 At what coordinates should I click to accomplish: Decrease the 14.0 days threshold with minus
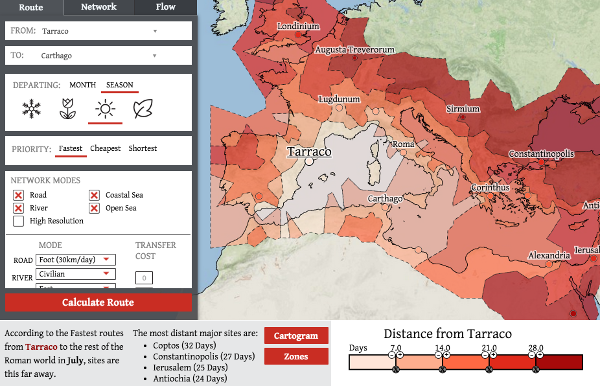pos(438,355)
